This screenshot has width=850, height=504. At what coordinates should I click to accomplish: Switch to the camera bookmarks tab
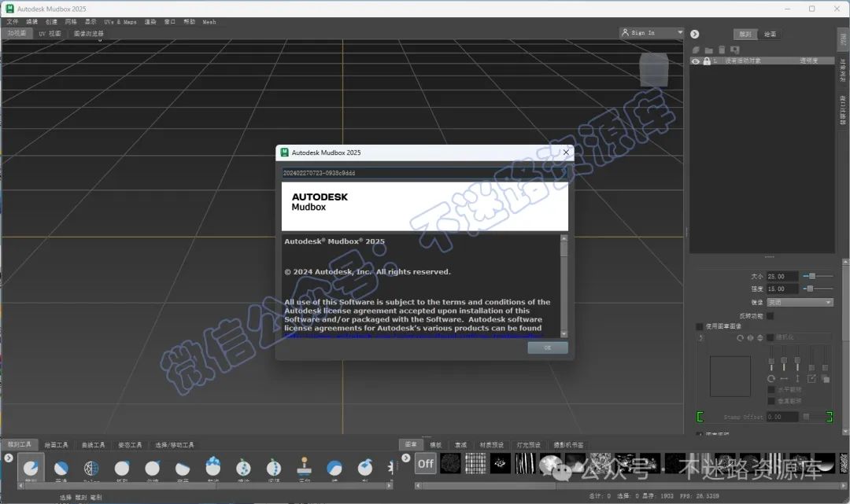(x=568, y=445)
